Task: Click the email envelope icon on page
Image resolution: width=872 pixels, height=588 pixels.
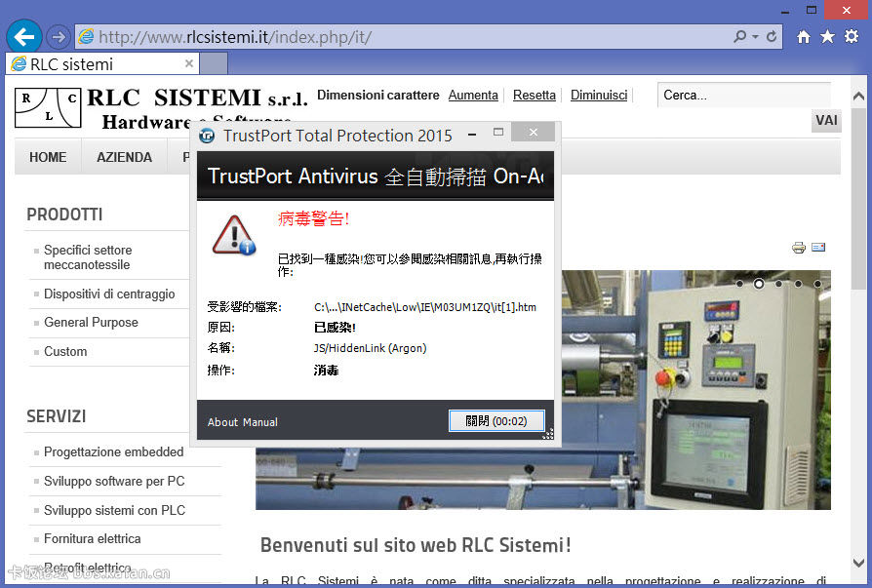Action: click(x=818, y=248)
